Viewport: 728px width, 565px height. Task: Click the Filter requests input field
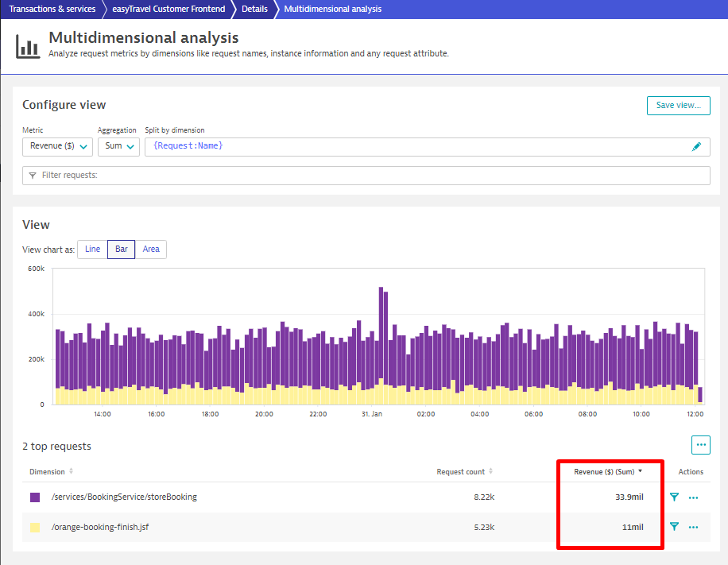366,175
